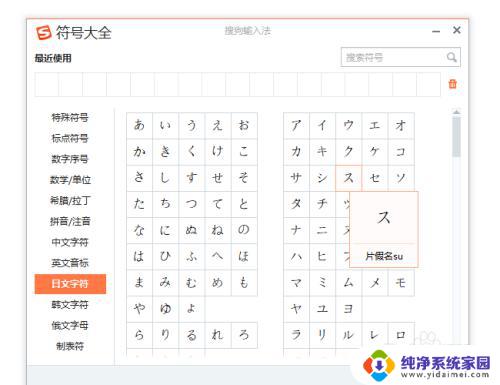This screenshot has width=500, height=385.
Task: Open the 数学/单位 category
Action: pyautogui.click(x=70, y=180)
